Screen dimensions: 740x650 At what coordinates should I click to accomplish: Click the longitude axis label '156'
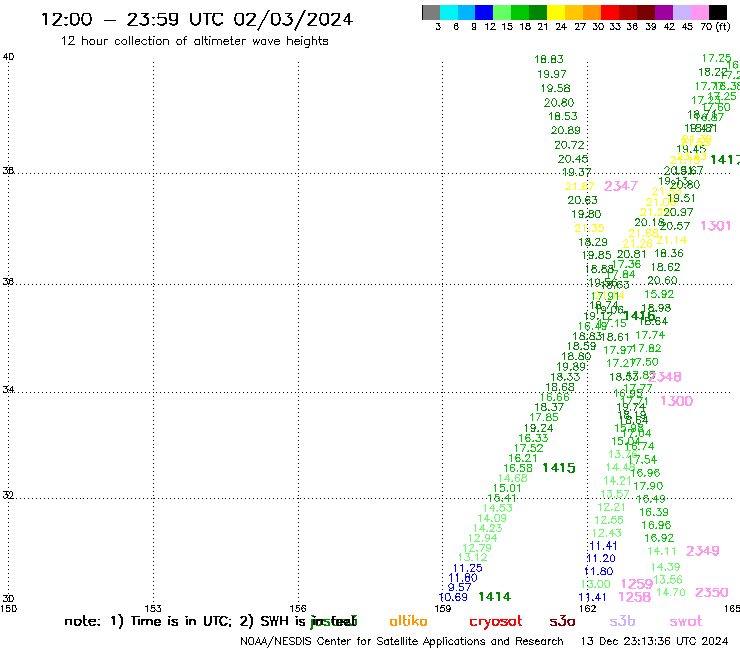point(298,608)
